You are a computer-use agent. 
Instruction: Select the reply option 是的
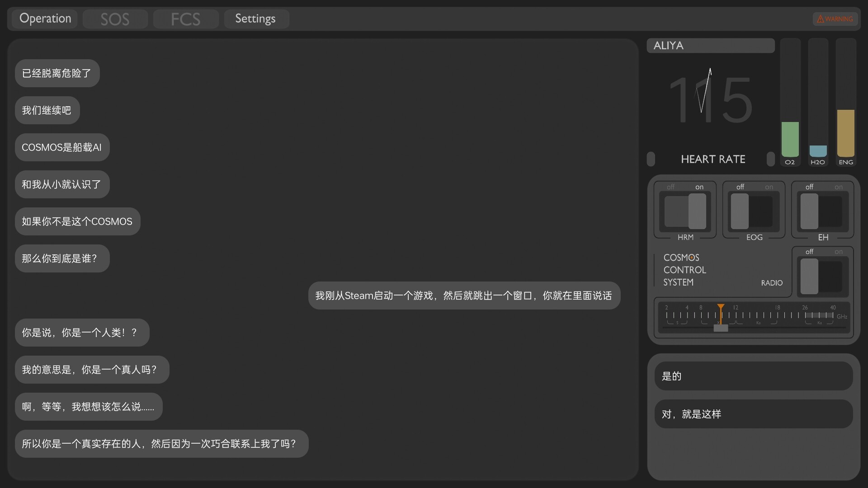[753, 375]
